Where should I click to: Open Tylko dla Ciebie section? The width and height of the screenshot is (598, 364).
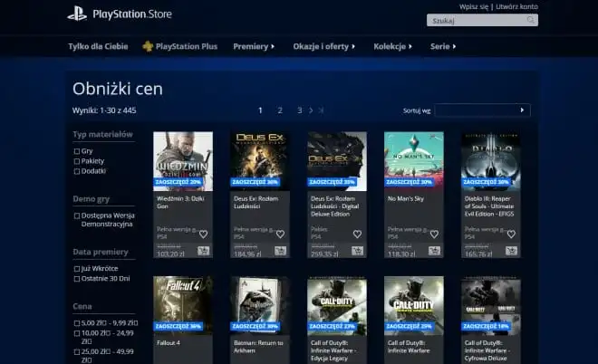[x=98, y=46]
